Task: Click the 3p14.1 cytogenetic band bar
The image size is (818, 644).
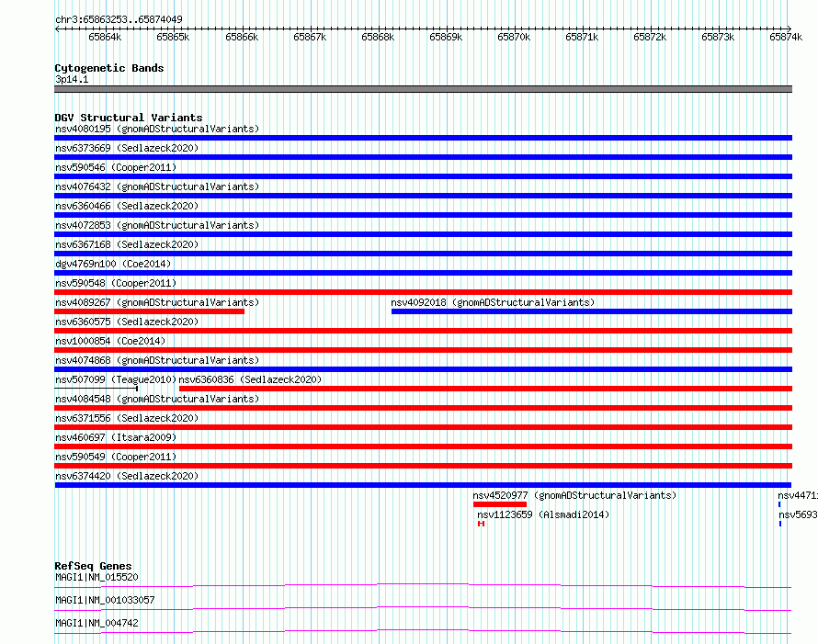Action: [x=423, y=89]
